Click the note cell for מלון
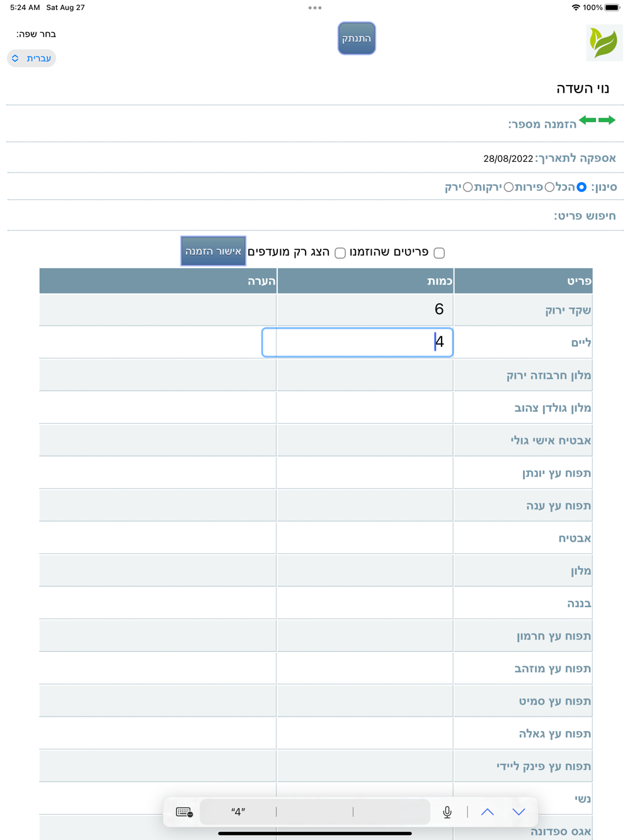The image size is (630, 840). point(157,570)
